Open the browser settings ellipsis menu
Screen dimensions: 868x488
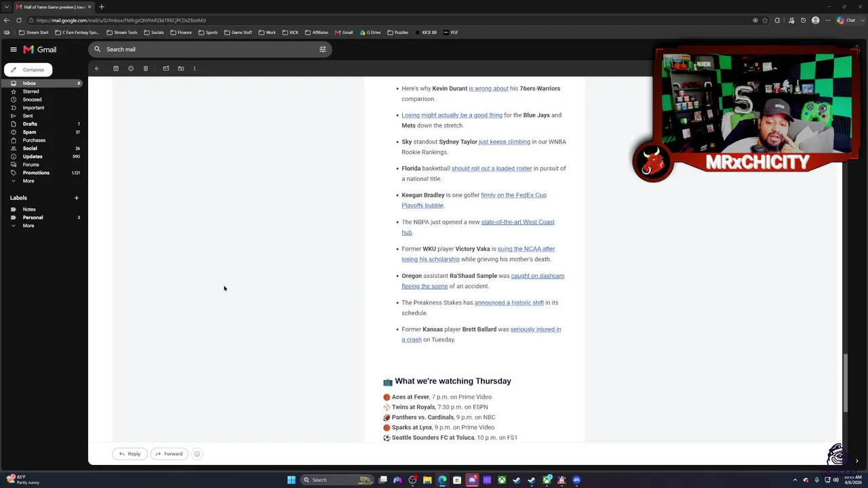(827, 20)
